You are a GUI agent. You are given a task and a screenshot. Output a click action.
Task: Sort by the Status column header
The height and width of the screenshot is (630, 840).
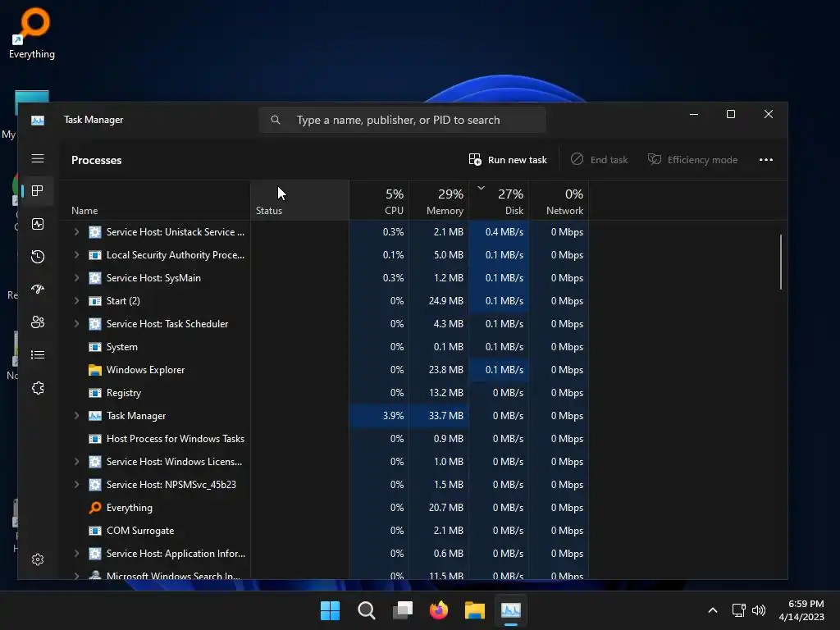(x=299, y=200)
